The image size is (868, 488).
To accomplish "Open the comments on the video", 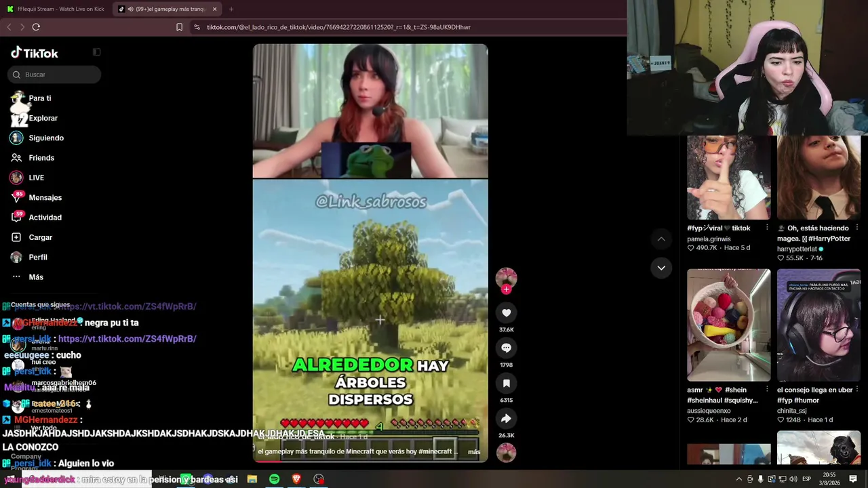I will coord(506,348).
